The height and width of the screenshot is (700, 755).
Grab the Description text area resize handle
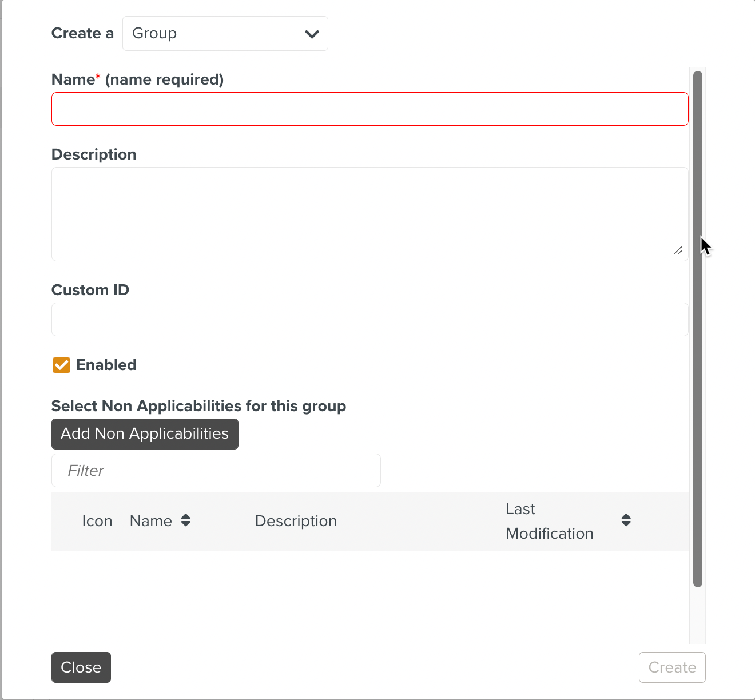click(x=678, y=250)
